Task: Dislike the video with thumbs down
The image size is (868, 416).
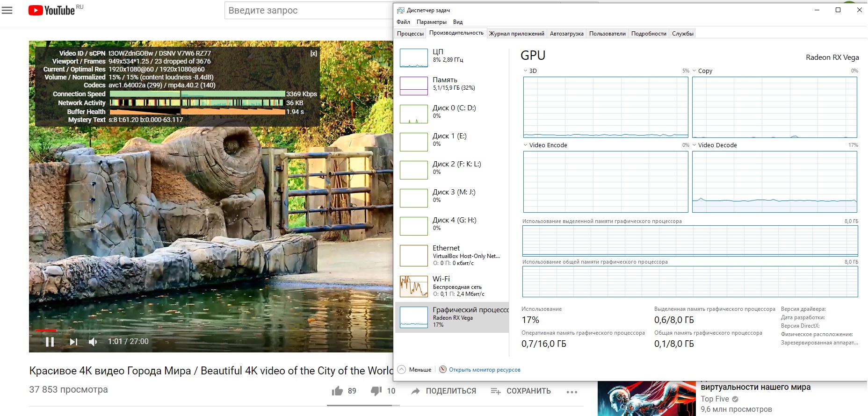Action: coord(376,391)
